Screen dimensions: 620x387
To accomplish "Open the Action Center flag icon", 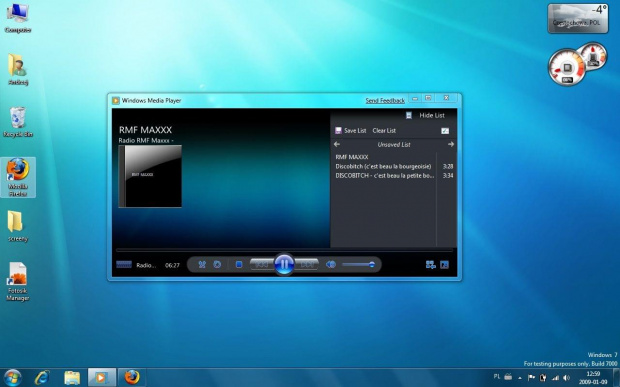I will point(531,378).
